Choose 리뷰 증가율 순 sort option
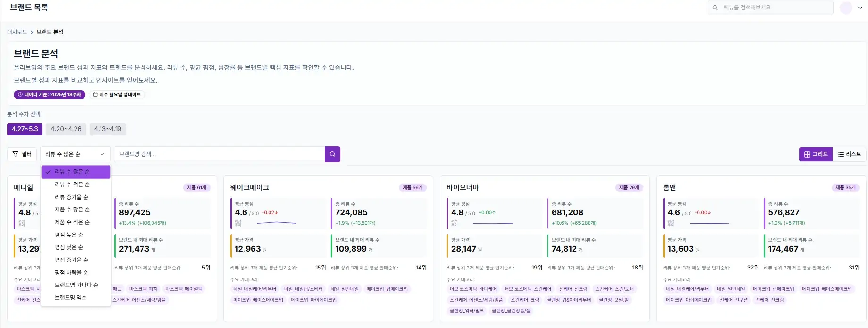This screenshot has width=868, height=328. click(x=76, y=197)
